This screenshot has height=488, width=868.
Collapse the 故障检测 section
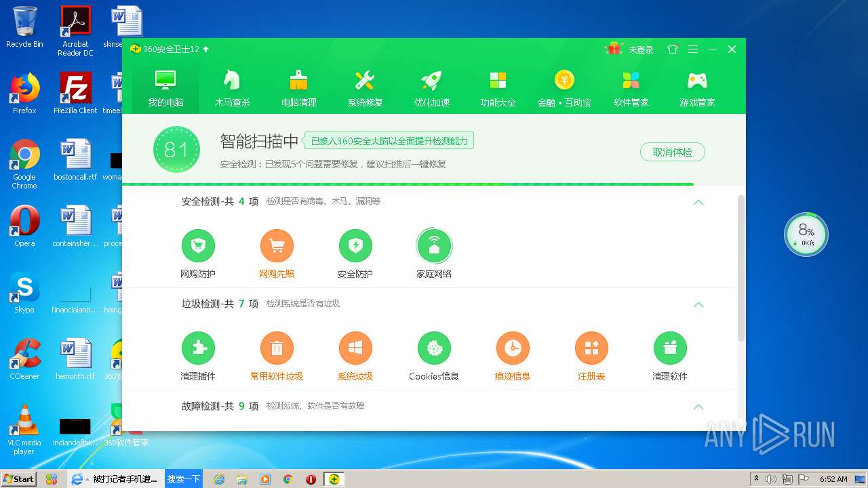click(698, 407)
